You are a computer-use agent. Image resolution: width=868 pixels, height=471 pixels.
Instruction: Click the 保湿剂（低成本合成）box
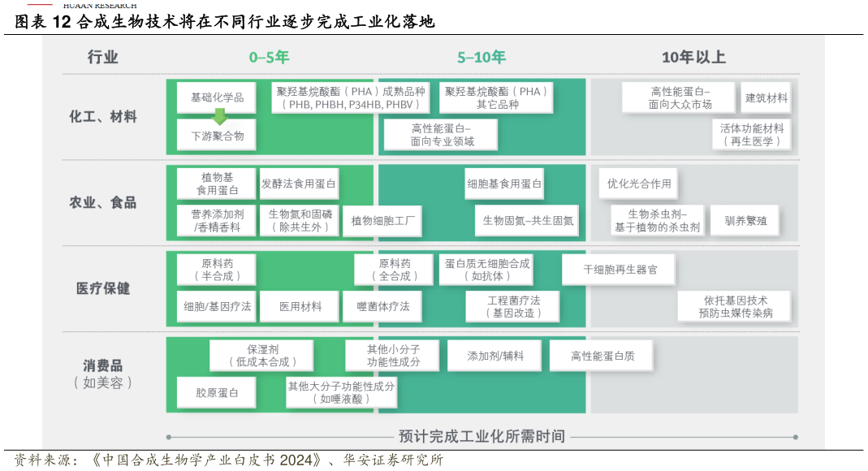(x=261, y=356)
